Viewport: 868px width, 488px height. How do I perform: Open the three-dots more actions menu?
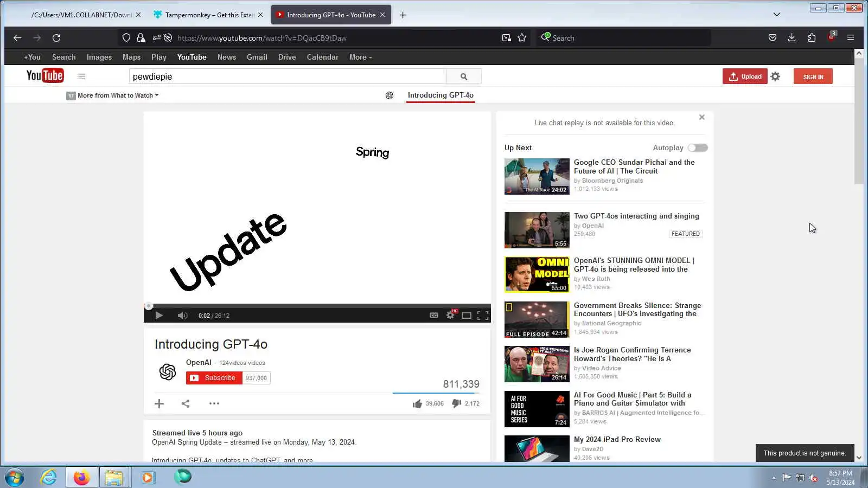[214, 403]
